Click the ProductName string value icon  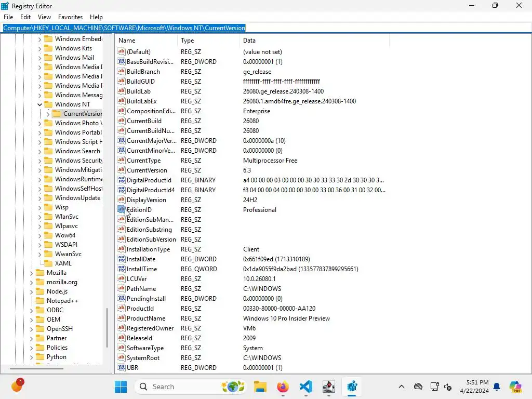pos(121,318)
